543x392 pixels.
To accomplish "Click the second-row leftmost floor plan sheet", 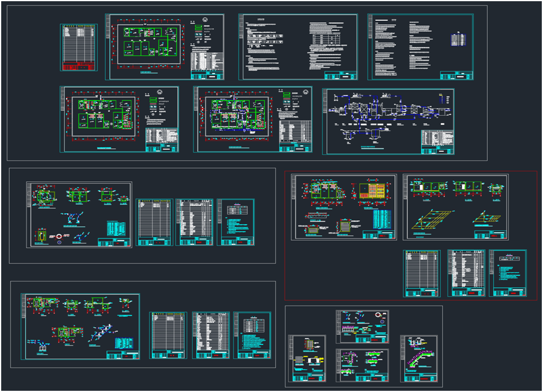I will tap(120, 119).
